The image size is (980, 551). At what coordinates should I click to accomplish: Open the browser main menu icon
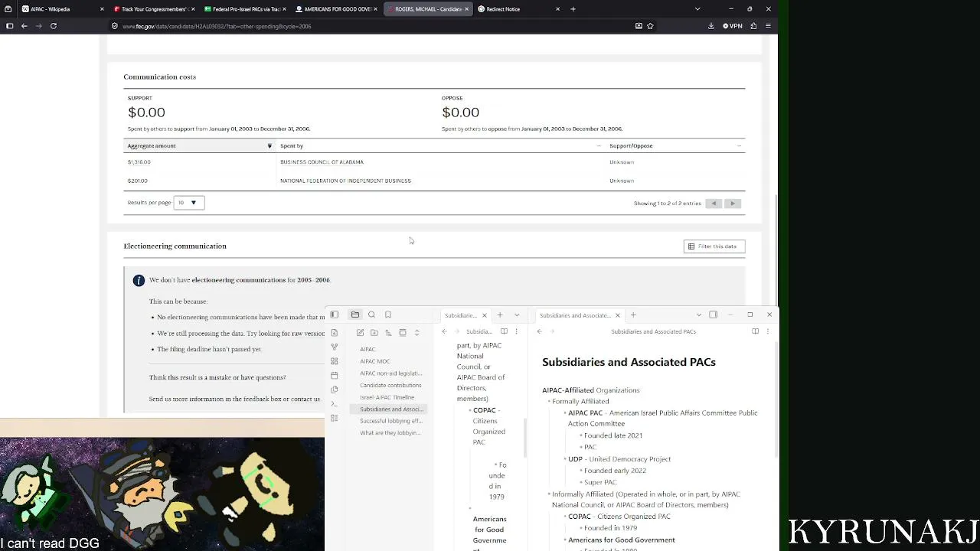coord(768,26)
